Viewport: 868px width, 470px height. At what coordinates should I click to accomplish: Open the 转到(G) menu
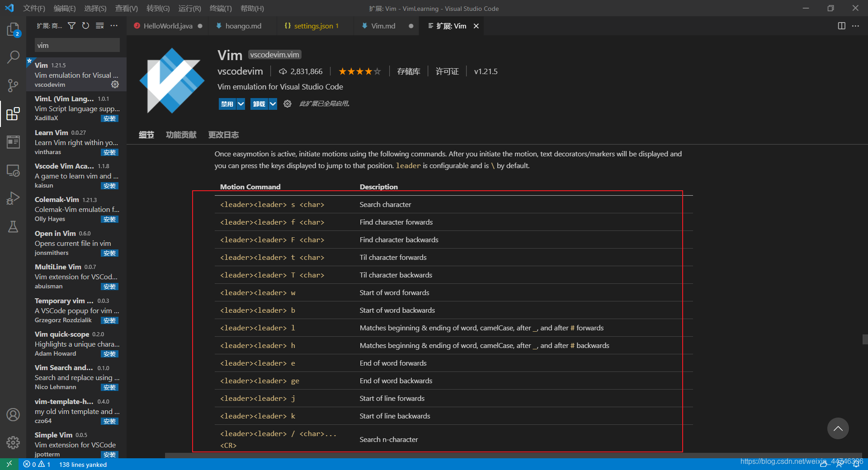(158, 8)
